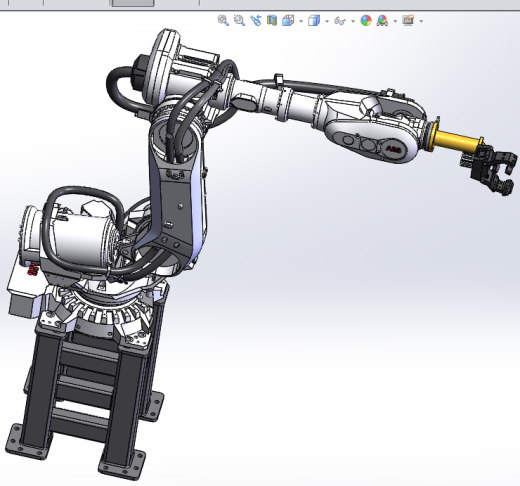Click the Display Style shaded cube icon
Image resolution: width=520 pixels, height=486 pixels.
(314, 21)
